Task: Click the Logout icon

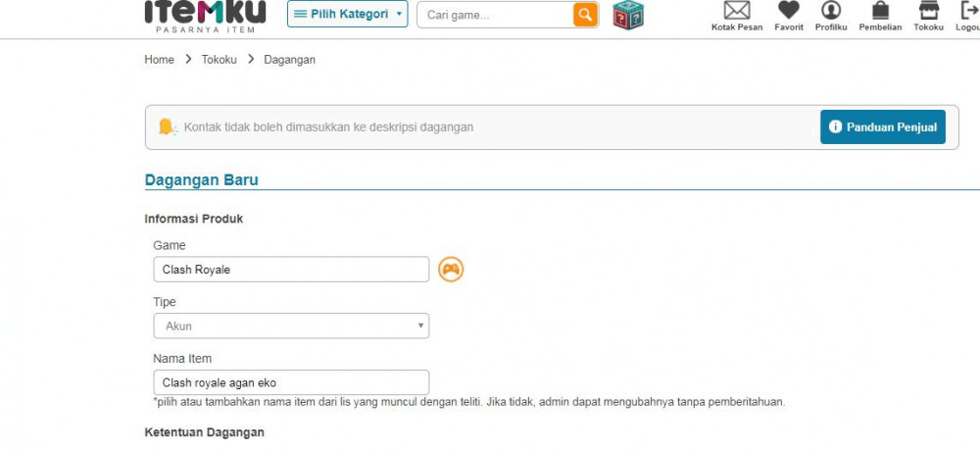Action: click(970, 10)
